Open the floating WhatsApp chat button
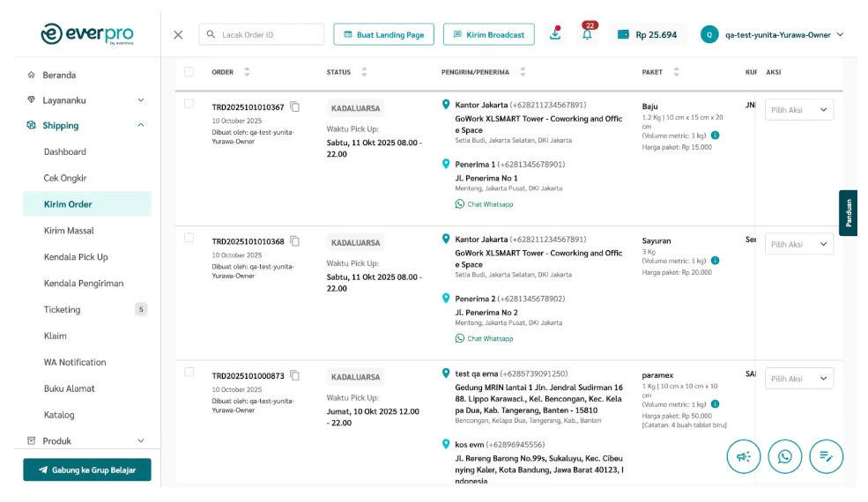This screenshot has width=868, height=502. tap(784, 456)
